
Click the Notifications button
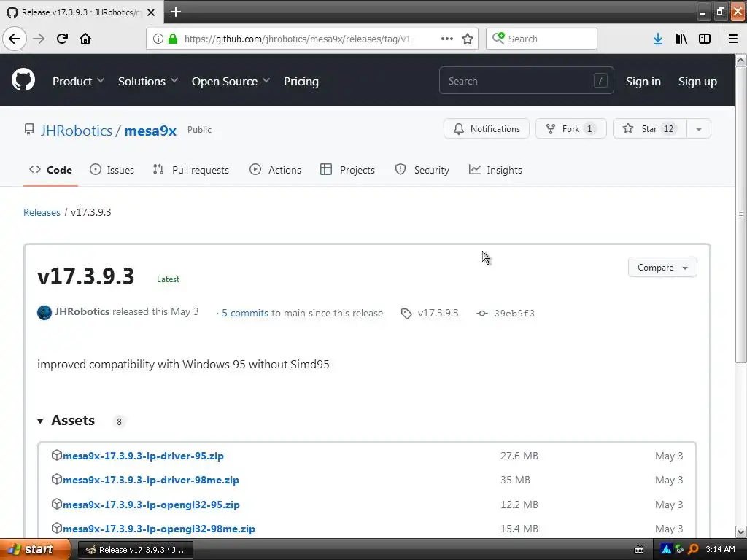(x=486, y=129)
